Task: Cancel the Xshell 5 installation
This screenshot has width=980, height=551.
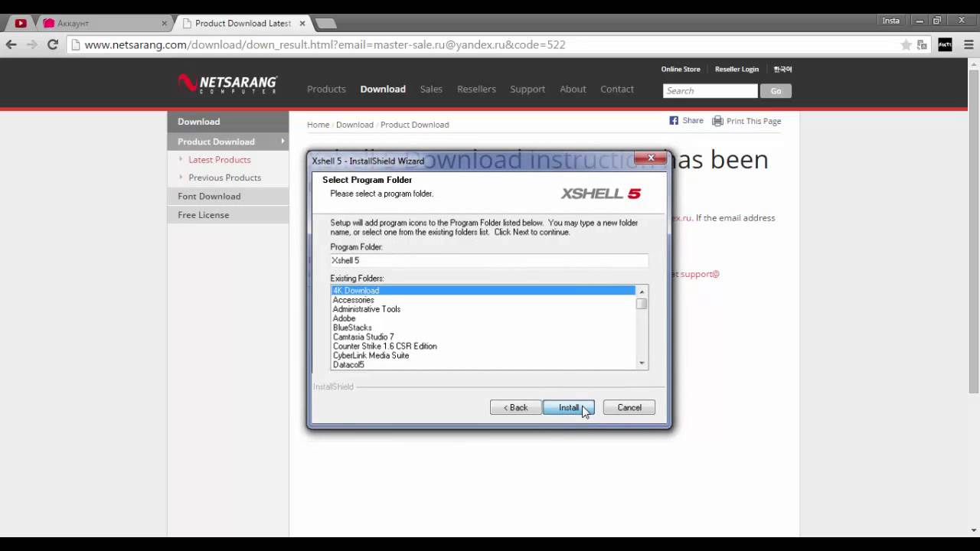Action: (629, 408)
